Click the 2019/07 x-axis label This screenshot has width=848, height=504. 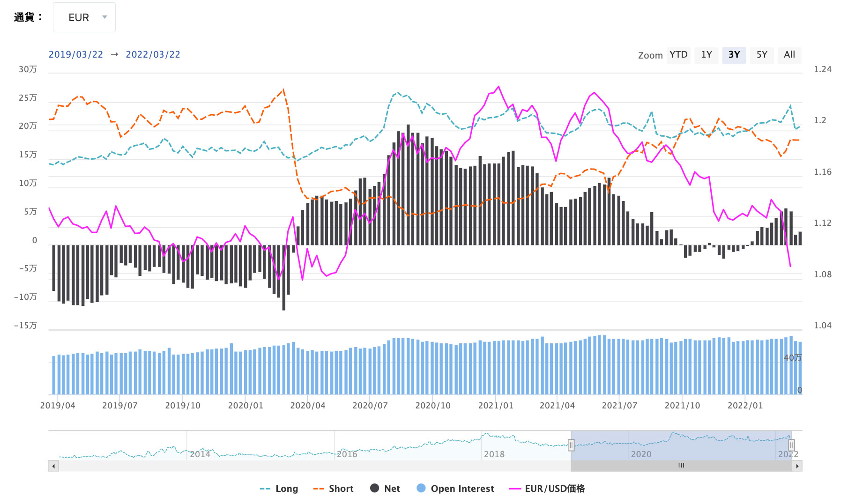pyautogui.click(x=120, y=406)
